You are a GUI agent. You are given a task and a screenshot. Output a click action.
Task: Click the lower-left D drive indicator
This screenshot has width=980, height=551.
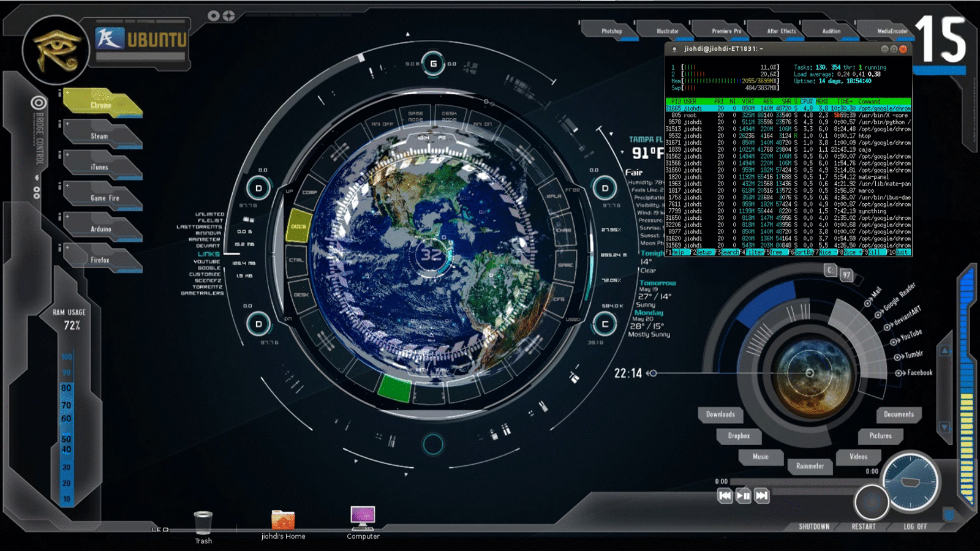point(258,324)
